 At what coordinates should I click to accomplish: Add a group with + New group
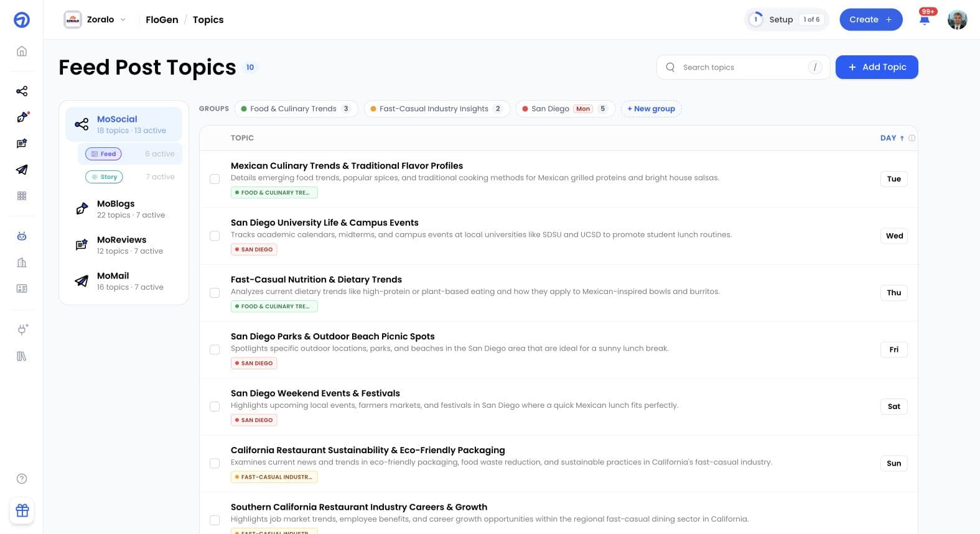coord(651,109)
